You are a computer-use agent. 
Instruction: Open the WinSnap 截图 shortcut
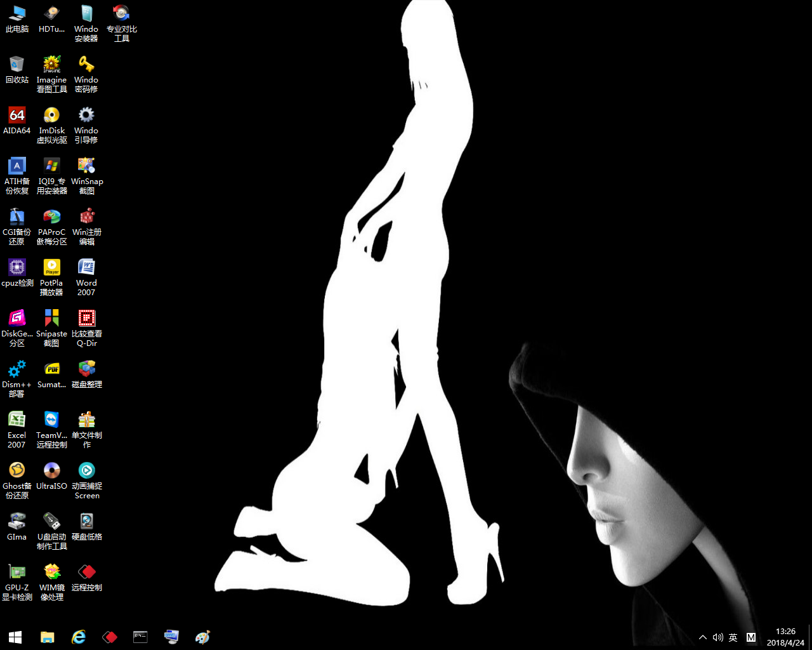point(86,176)
